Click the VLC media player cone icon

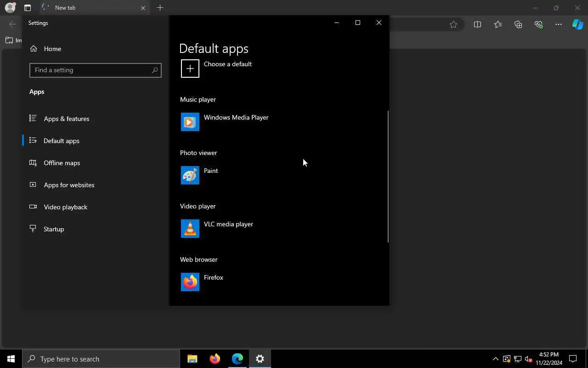pos(190,229)
